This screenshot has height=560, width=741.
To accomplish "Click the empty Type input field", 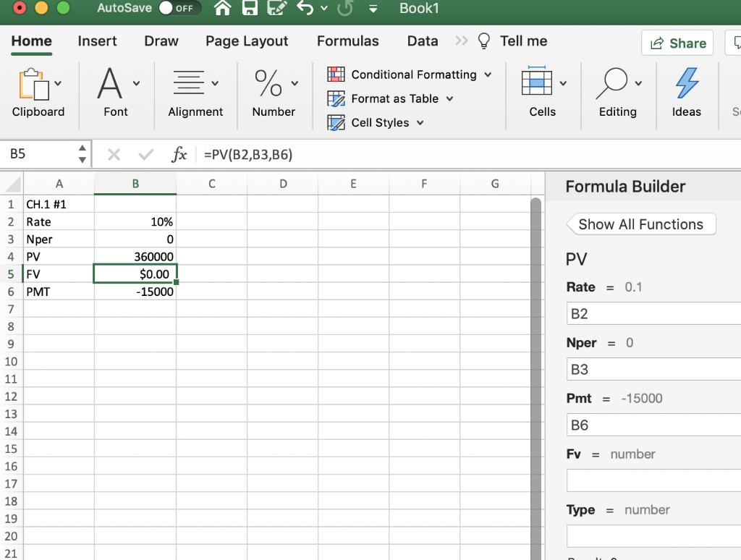I will (x=653, y=536).
